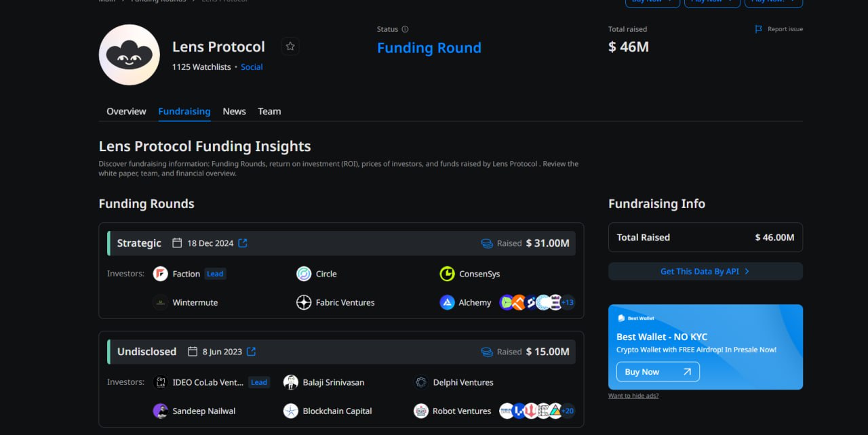Click the coins icon beside Raised $31.00M
Image resolution: width=868 pixels, height=435 pixels.
[x=487, y=243]
